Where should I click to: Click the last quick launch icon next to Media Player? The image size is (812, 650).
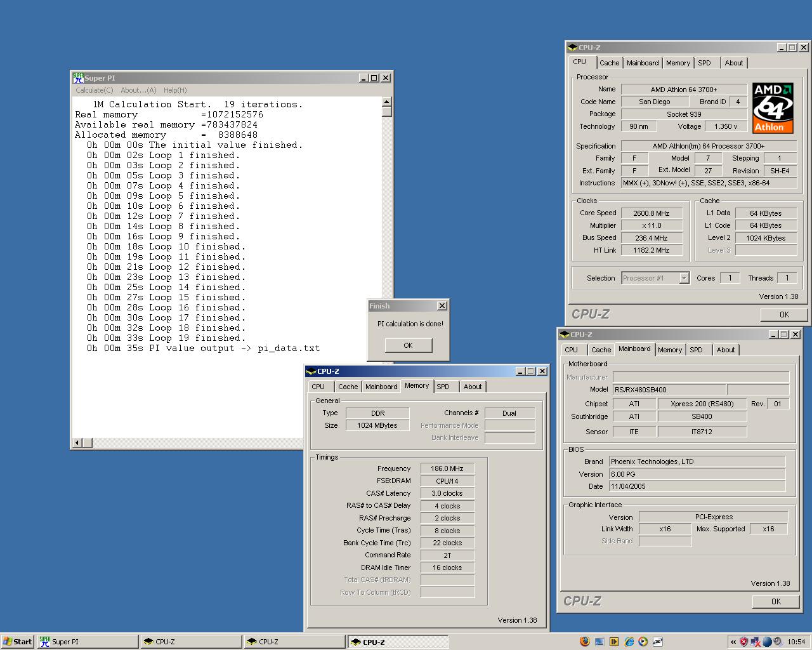coord(658,642)
